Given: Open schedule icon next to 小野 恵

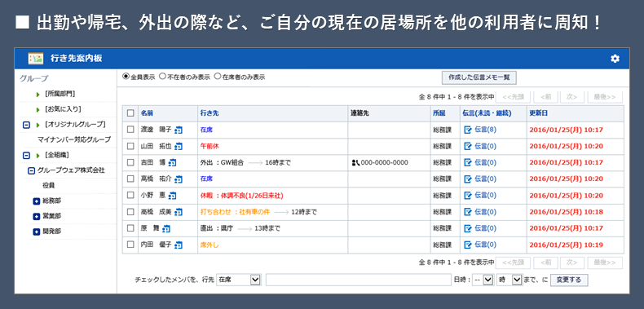Looking at the screenshot, I should tap(172, 196).
